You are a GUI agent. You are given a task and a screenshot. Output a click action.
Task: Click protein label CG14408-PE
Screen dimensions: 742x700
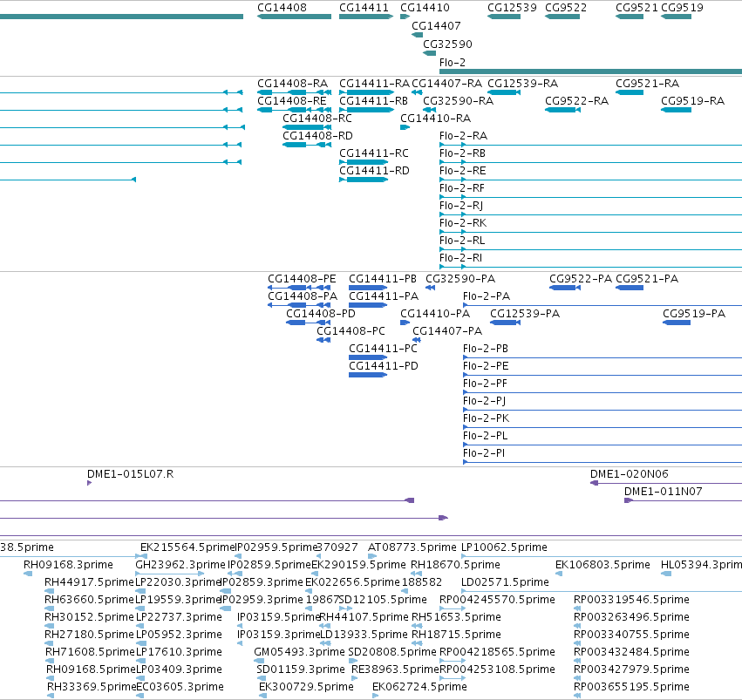[x=302, y=279]
